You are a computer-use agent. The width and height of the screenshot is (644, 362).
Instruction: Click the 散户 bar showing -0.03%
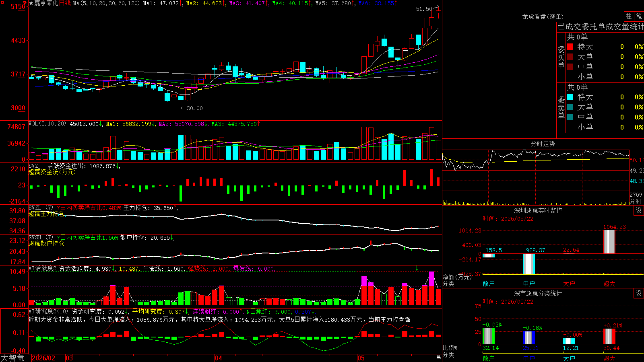[489, 336]
